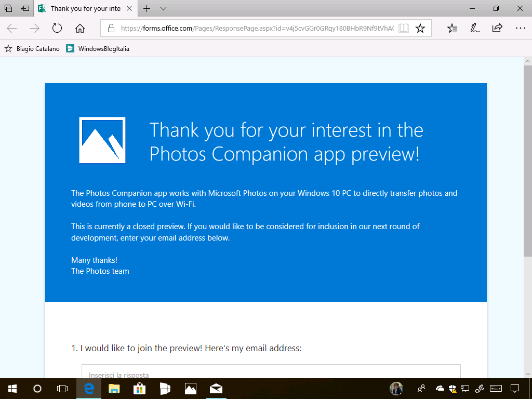Add this page to favorites star
This screenshot has height=399, width=532.
click(420, 28)
